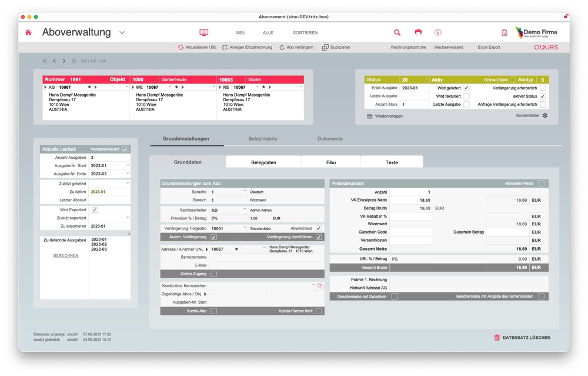Screen dimensions: 588x376
Task: Open the red monitor view icon
Action: [x=203, y=32]
